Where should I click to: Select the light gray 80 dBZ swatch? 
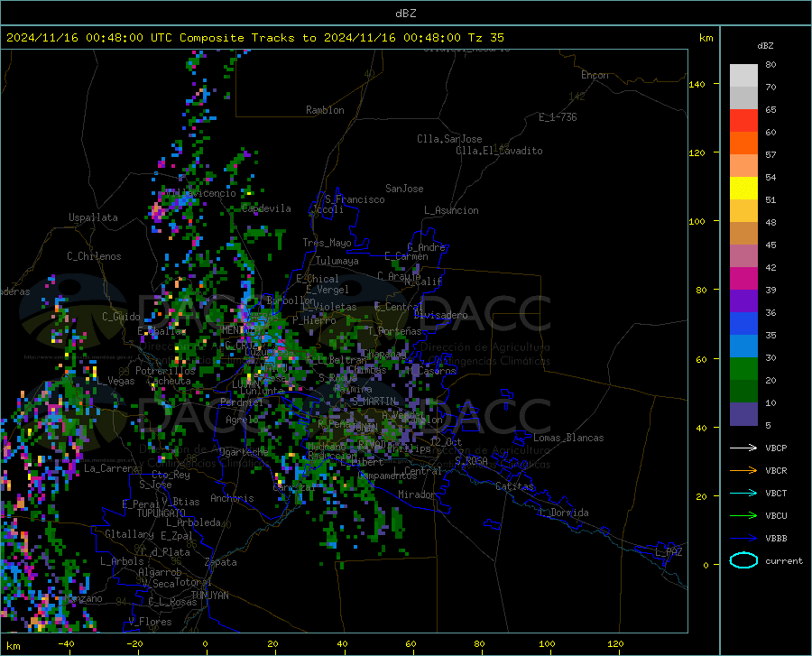pos(743,76)
